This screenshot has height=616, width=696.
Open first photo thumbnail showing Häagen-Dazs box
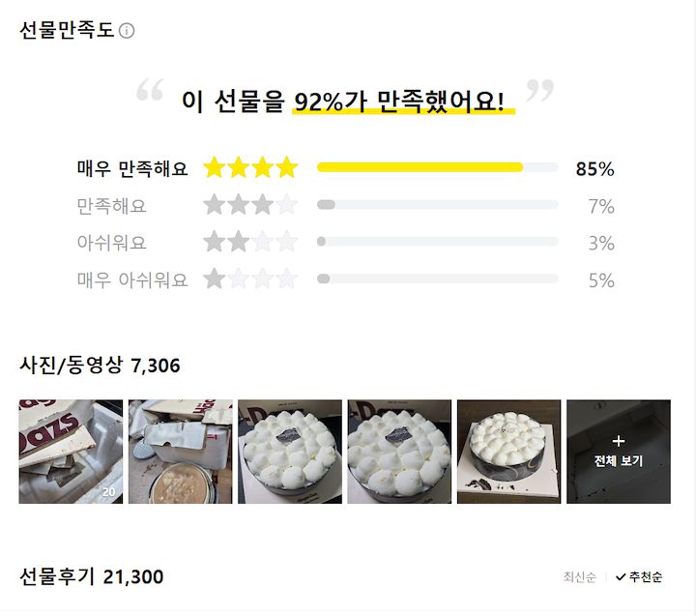pyautogui.click(x=71, y=452)
